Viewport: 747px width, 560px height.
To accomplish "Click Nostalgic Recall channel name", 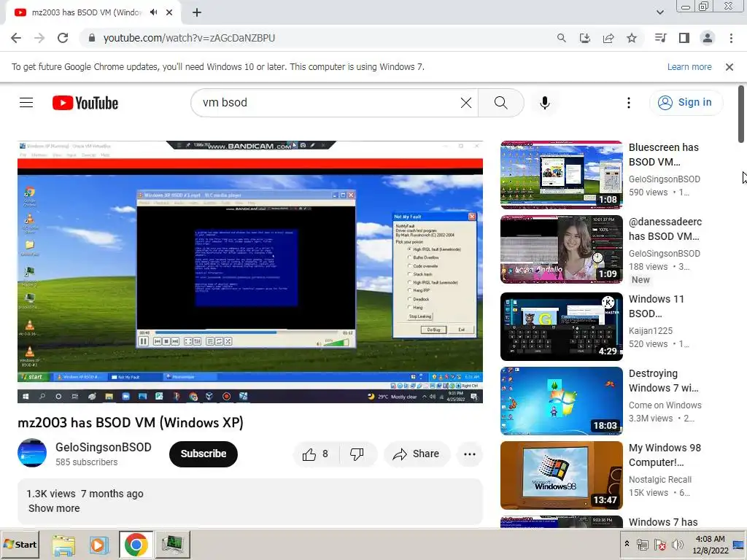I will point(659,480).
